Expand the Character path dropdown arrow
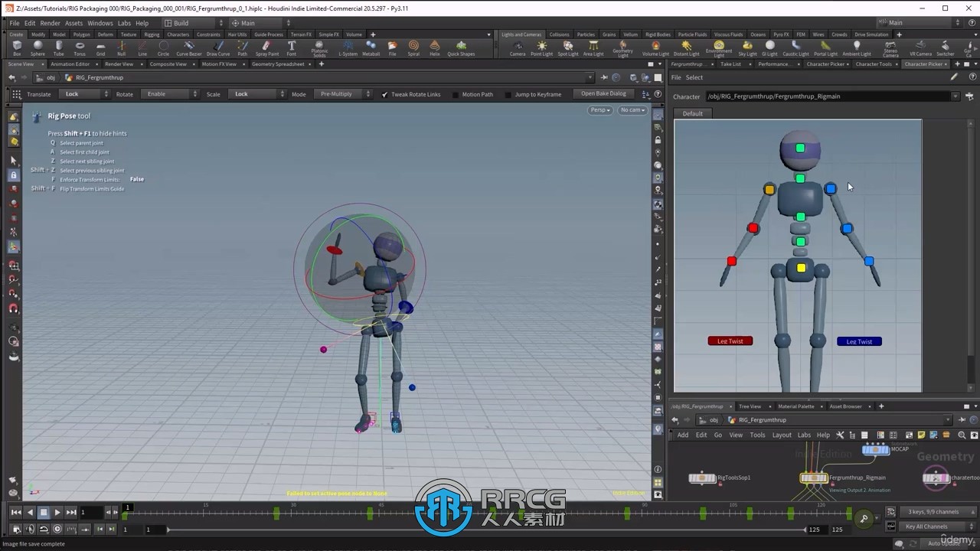 955,96
